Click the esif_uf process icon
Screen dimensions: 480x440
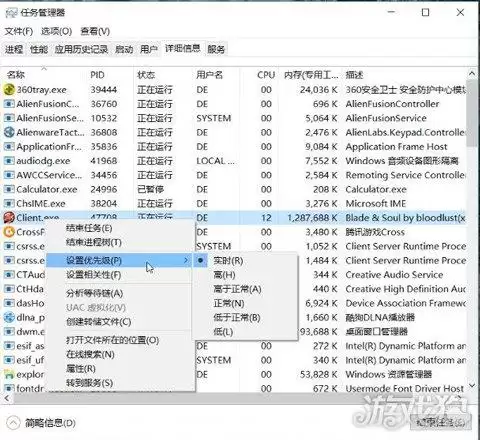9,360
